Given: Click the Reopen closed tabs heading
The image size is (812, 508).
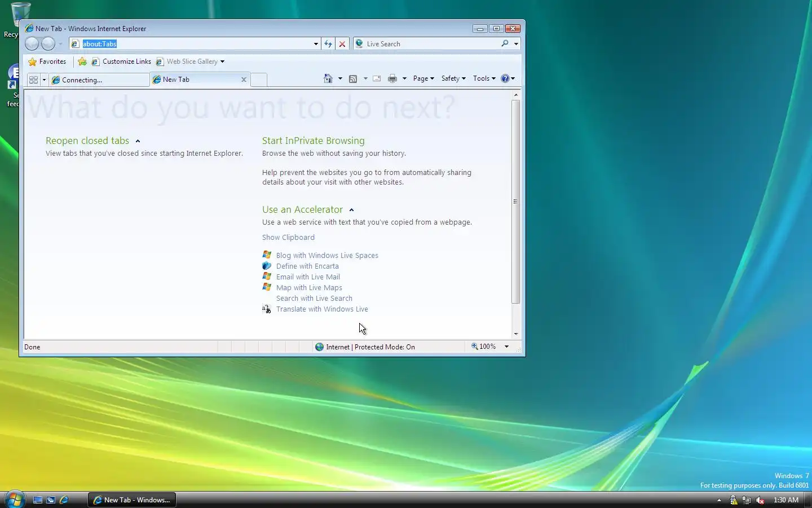Looking at the screenshot, I should click(87, 141).
